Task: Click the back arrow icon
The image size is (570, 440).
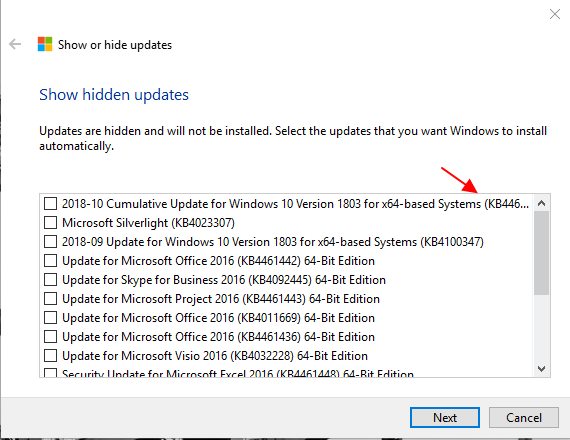Action: [x=15, y=44]
